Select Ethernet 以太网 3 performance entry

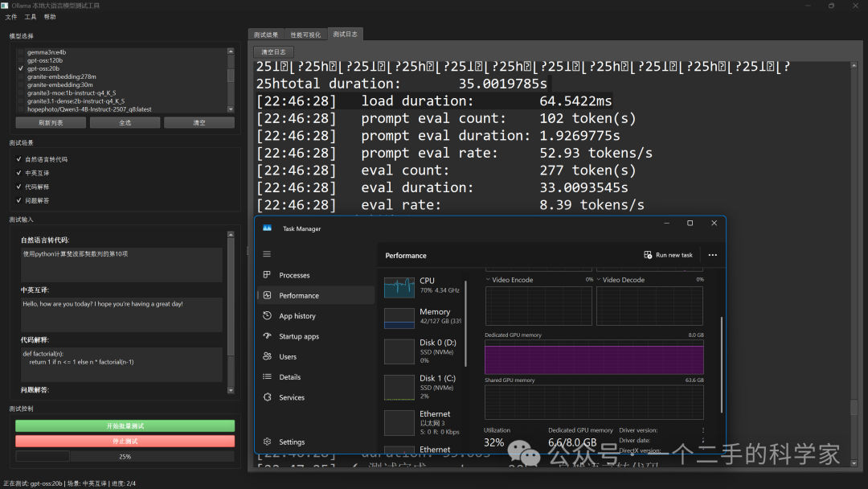pos(424,423)
